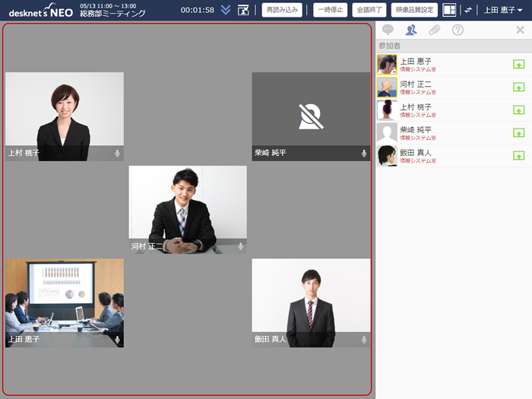Close the side panel with X icon

520,30
